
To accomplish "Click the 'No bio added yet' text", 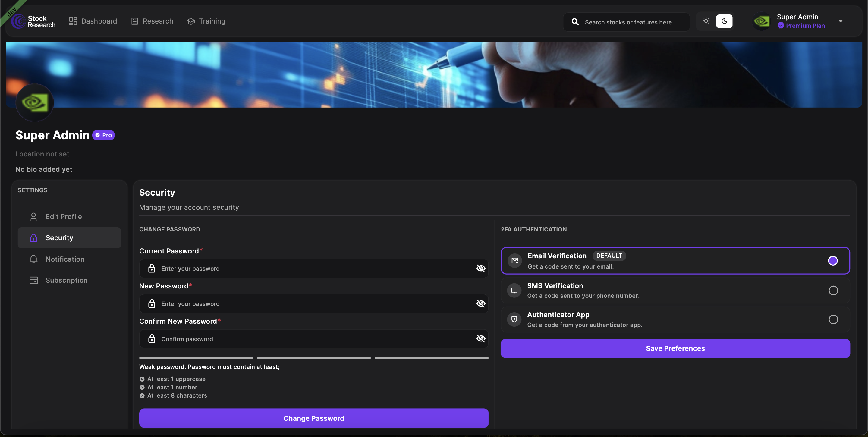I will [44, 169].
